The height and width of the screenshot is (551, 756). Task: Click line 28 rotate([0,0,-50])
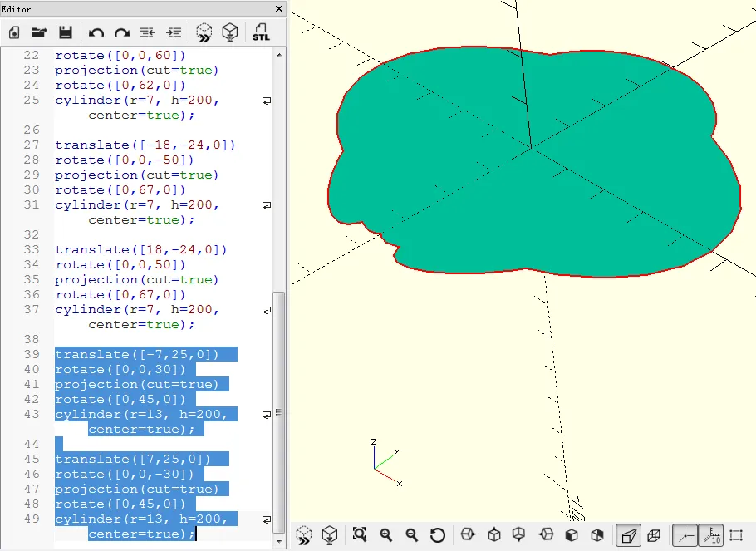click(x=124, y=160)
